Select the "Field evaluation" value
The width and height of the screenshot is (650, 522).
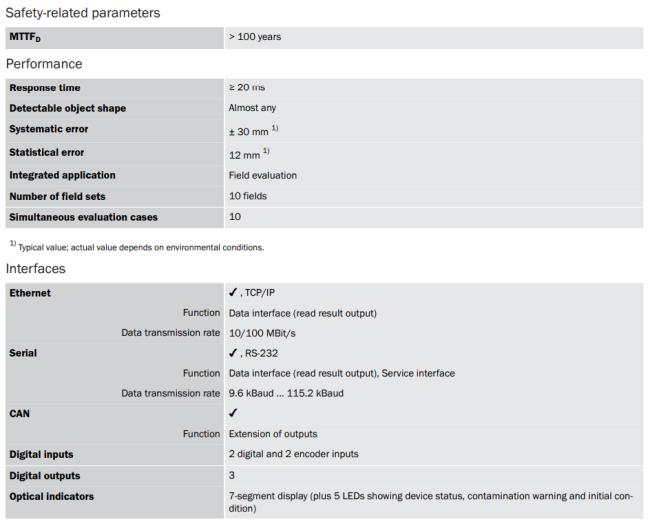coord(263,175)
